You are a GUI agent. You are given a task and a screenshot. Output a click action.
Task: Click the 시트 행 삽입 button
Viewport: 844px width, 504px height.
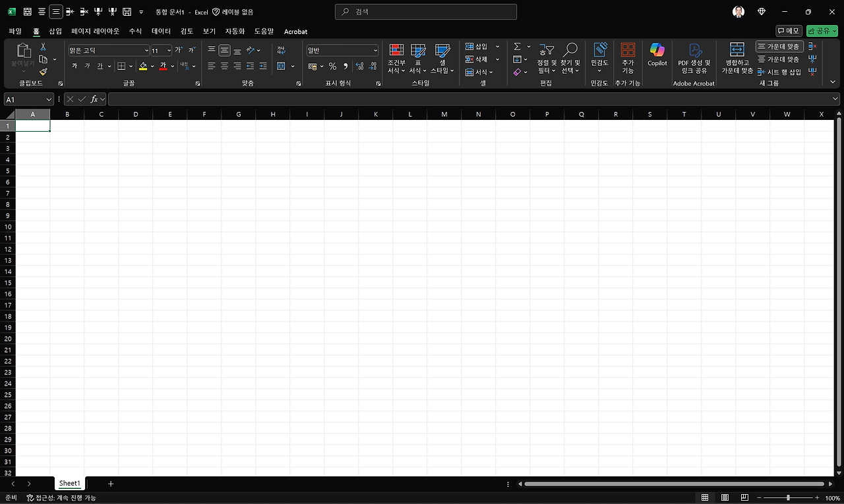[x=779, y=72]
